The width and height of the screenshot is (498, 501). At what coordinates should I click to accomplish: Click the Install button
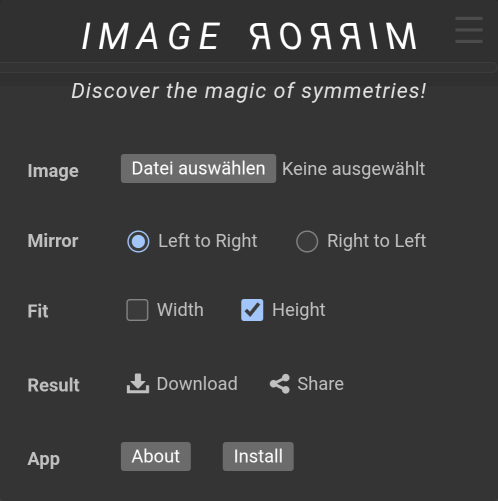coord(258,456)
